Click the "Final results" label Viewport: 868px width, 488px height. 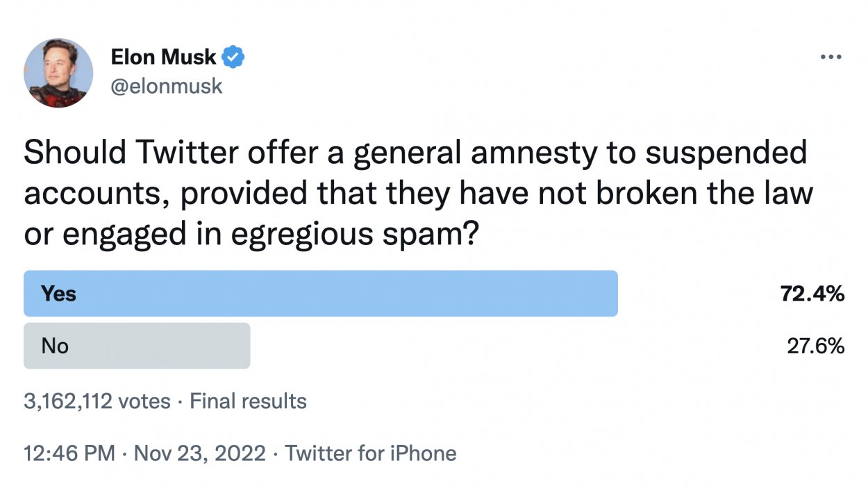point(248,401)
